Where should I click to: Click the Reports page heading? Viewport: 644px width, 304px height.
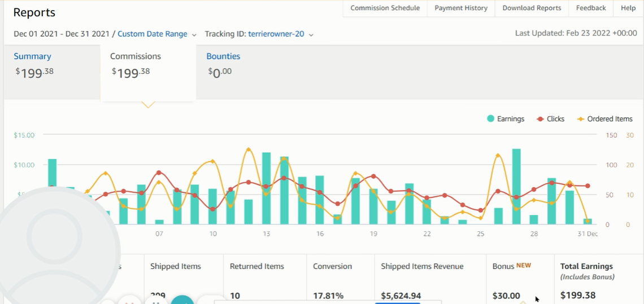[x=34, y=12]
